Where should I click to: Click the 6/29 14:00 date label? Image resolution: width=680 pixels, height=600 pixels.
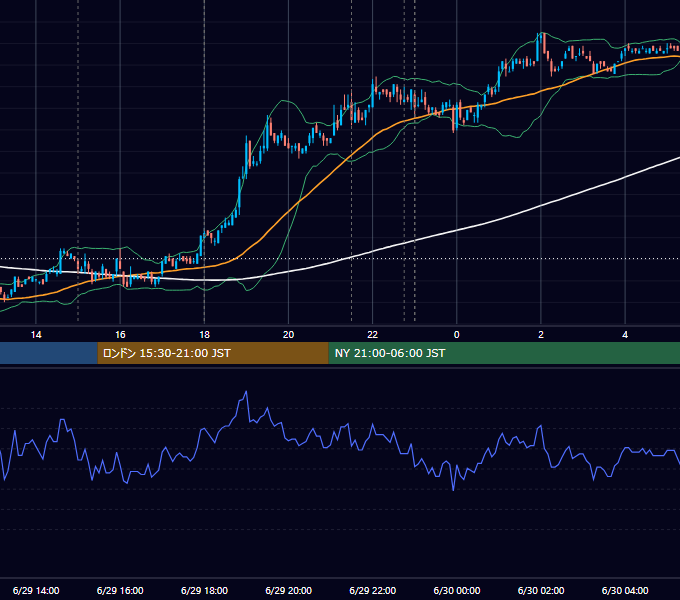tap(36, 590)
